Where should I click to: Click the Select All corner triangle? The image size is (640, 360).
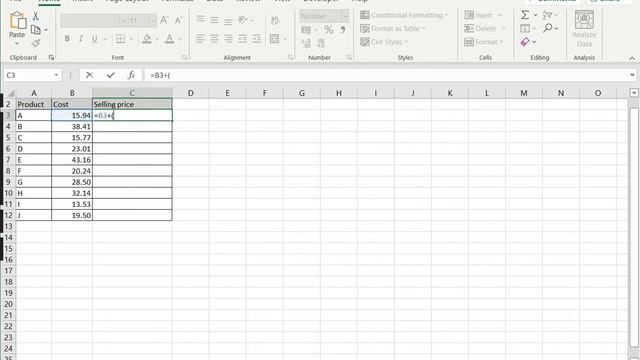10,93
